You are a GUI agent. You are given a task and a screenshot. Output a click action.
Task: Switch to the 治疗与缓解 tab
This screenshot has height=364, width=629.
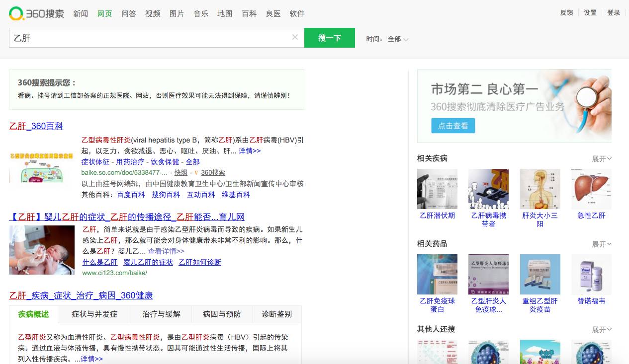pyautogui.click(x=161, y=314)
